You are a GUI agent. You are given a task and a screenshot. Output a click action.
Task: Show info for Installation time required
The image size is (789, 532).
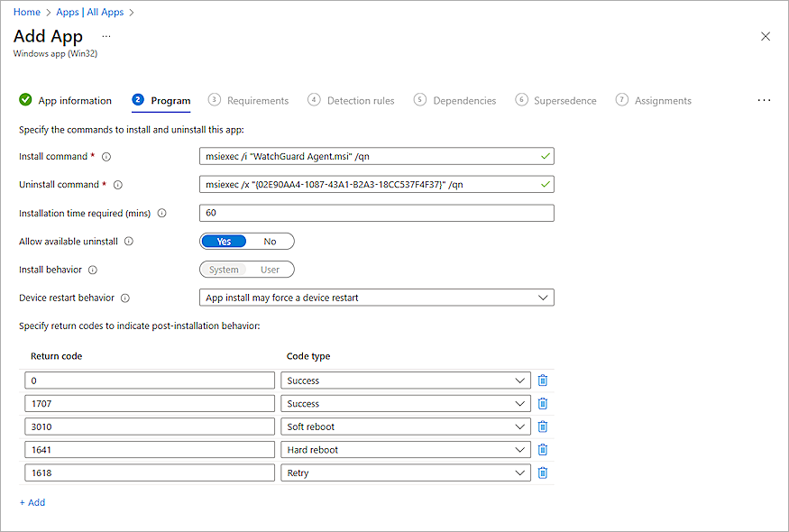[162, 214]
